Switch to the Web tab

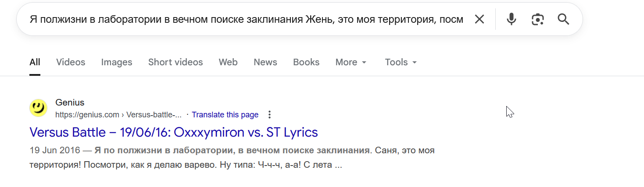pyautogui.click(x=228, y=62)
